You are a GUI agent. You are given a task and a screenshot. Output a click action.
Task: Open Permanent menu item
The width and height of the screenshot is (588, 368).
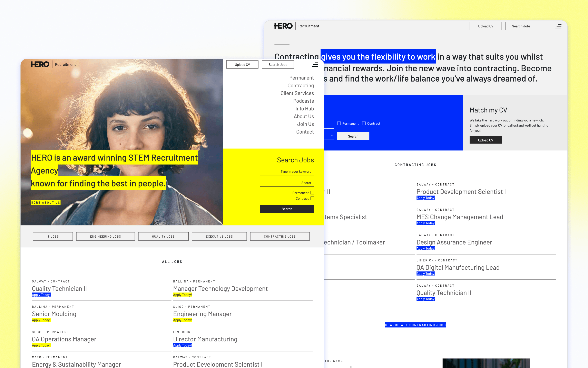click(x=302, y=78)
